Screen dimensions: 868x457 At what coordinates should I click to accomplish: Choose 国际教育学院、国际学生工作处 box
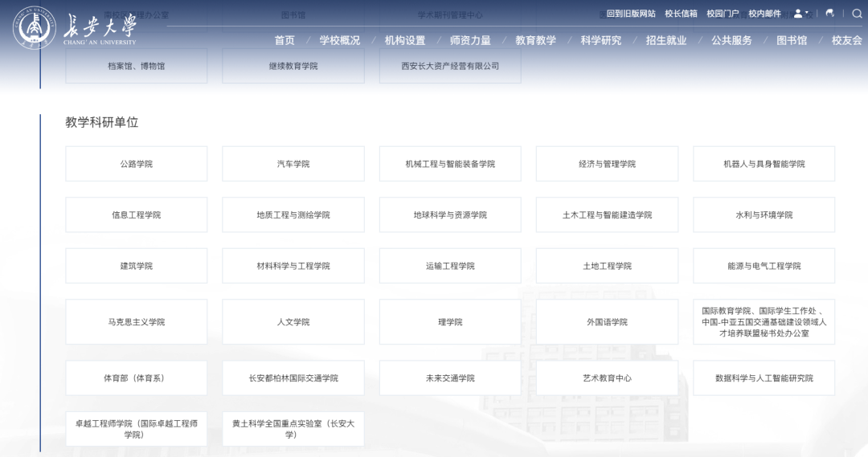(x=764, y=322)
